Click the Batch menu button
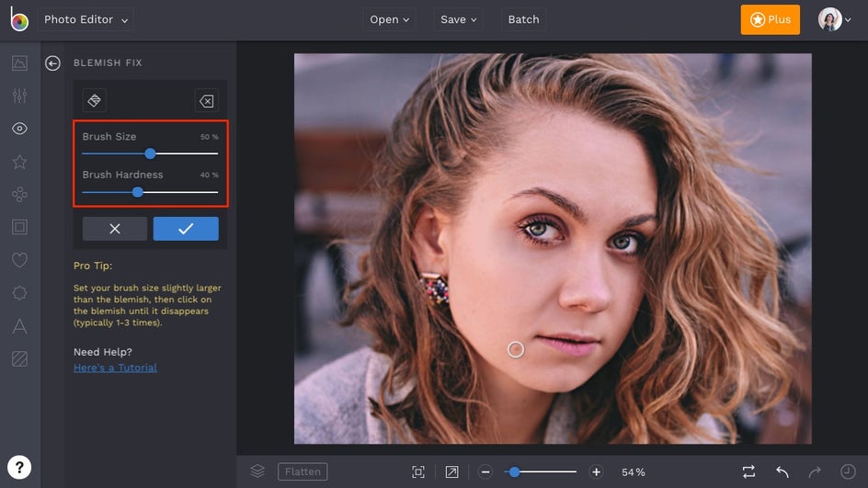The image size is (868, 488). point(523,19)
